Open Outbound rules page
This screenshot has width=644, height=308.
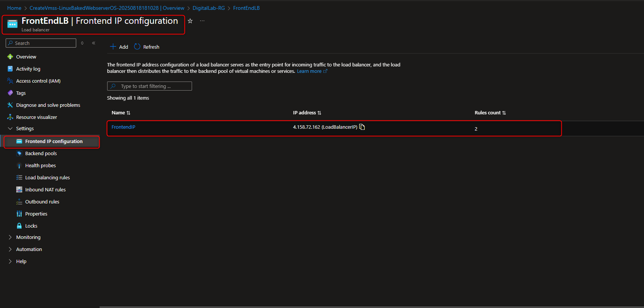pyautogui.click(x=42, y=202)
